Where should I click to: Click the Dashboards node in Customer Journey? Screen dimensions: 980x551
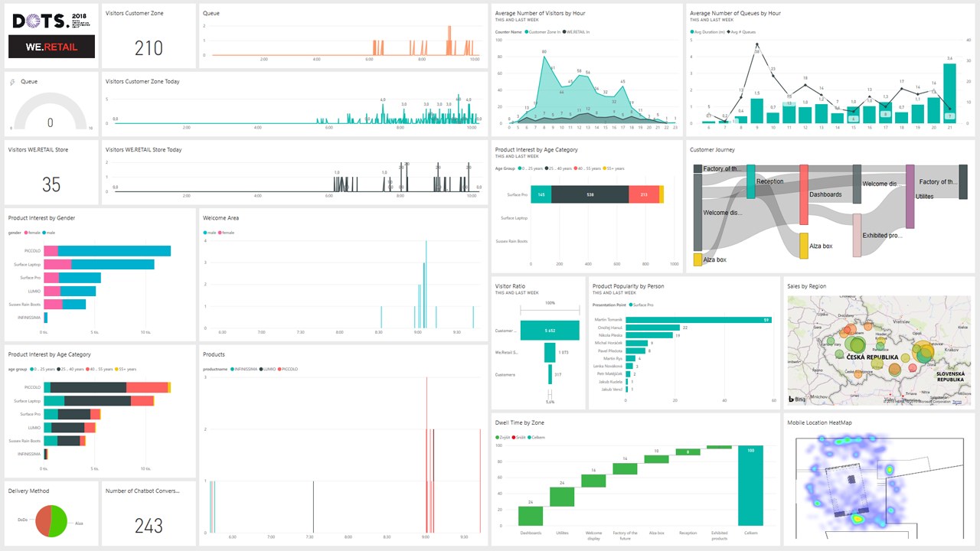pos(804,194)
